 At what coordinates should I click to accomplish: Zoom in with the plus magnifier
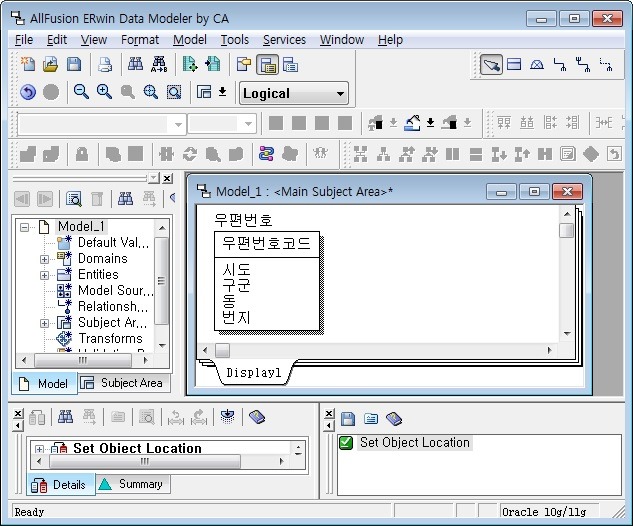coord(104,92)
